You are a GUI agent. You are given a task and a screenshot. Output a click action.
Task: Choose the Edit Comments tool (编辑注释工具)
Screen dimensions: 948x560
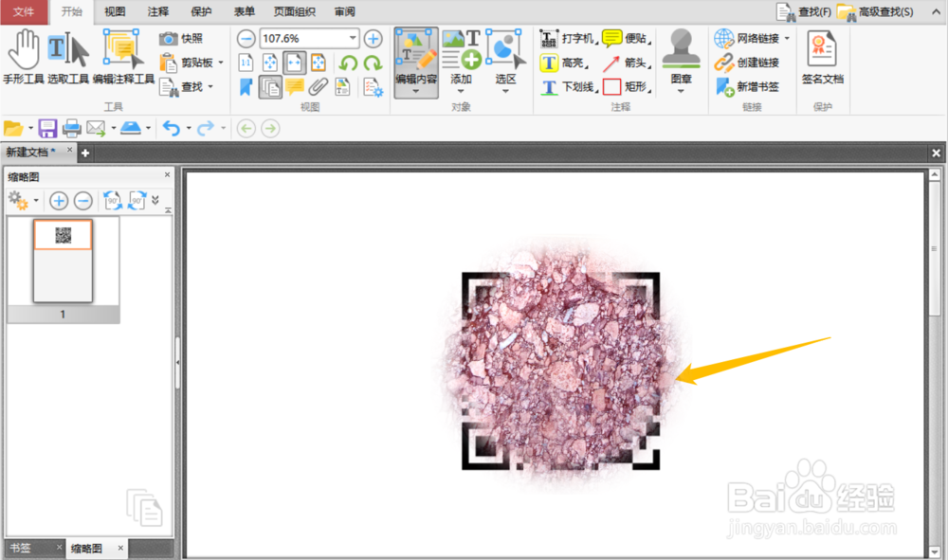pyautogui.click(x=123, y=58)
